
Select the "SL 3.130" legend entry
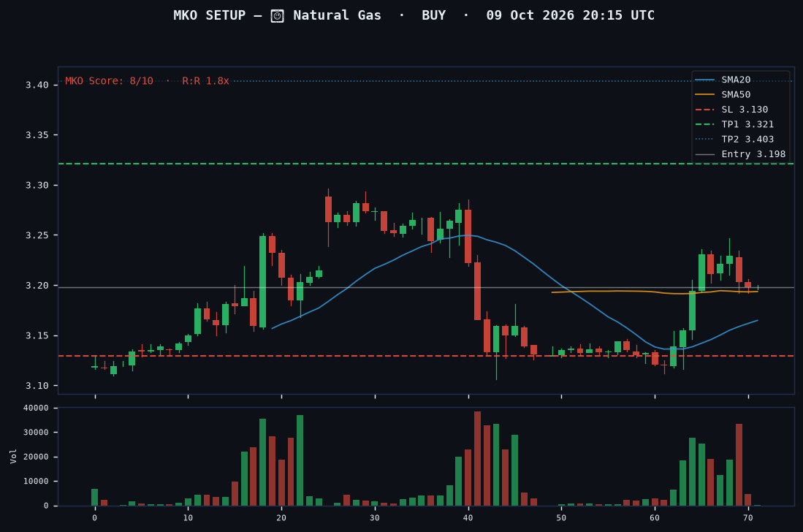[x=731, y=110]
